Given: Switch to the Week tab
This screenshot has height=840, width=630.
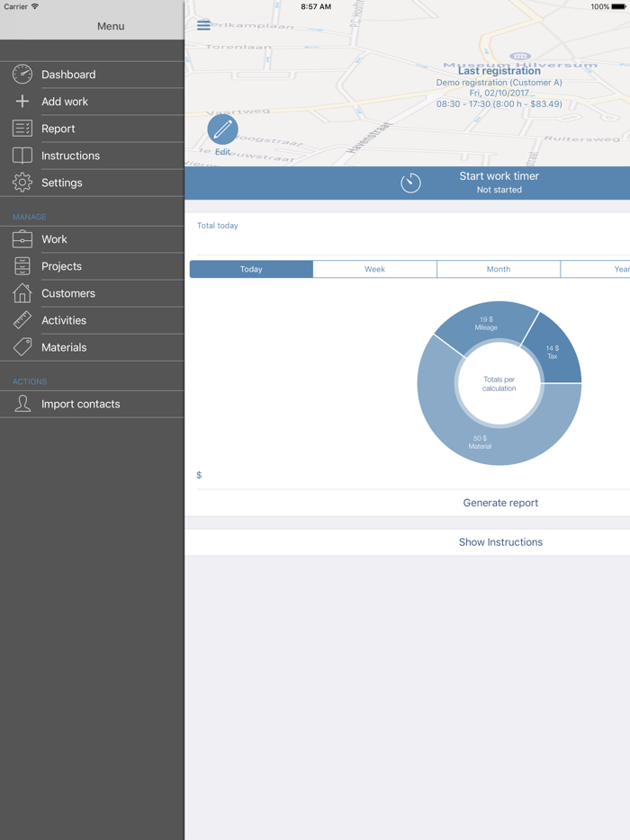Looking at the screenshot, I should pyautogui.click(x=374, y=269).
